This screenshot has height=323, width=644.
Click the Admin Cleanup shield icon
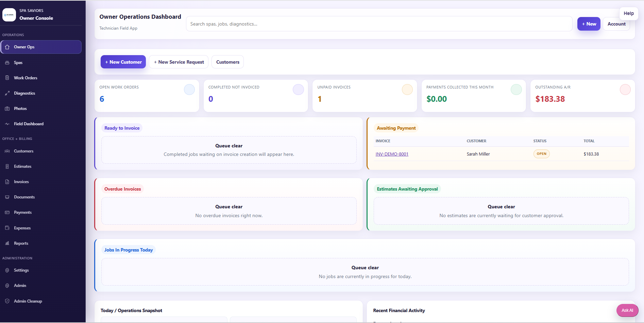[7, 301]
